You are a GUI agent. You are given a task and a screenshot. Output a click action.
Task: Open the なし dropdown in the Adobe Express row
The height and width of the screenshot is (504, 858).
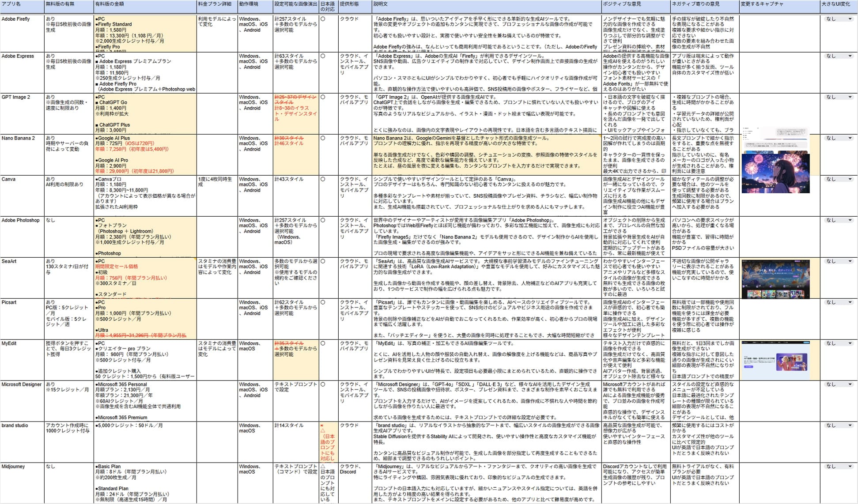tap(839, 56)
